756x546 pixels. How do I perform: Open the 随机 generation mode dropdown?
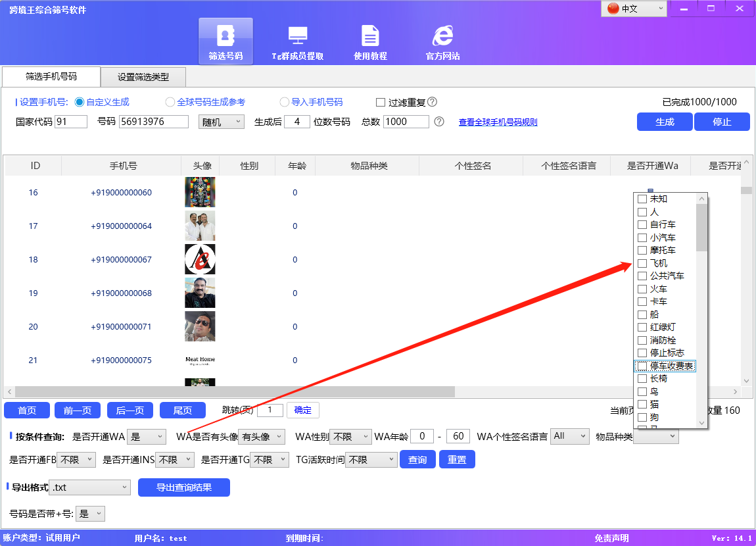pyautogui.click(x=221, y=121)
